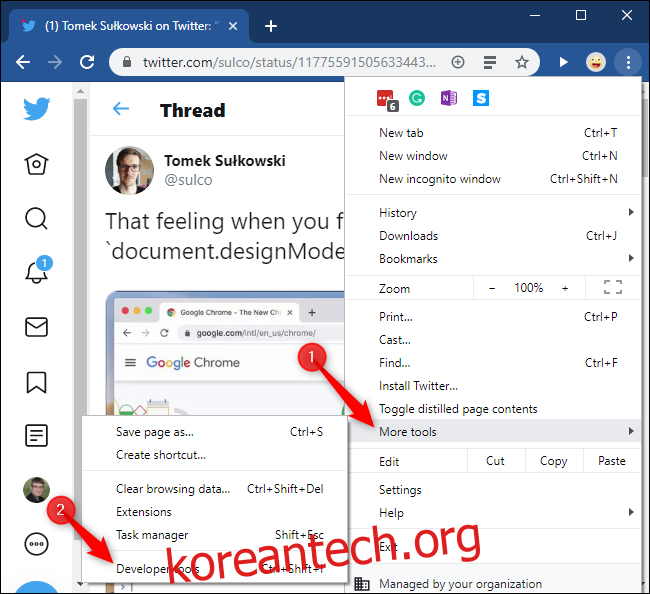Click the blue S extension icon
The height and width of the screenshot is (594, 650).
point(481,98)
